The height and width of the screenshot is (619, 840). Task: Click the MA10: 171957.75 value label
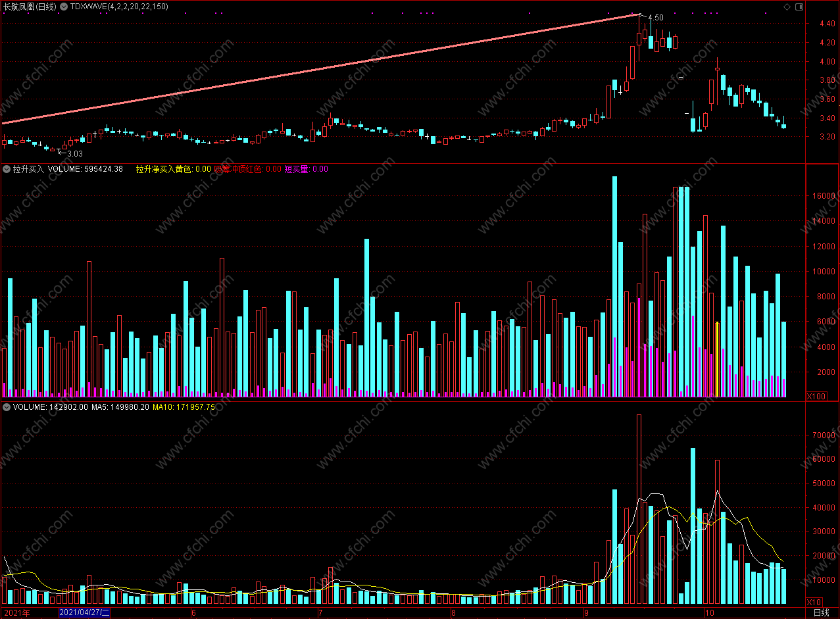pyautogui.click(x=184, y=407)
